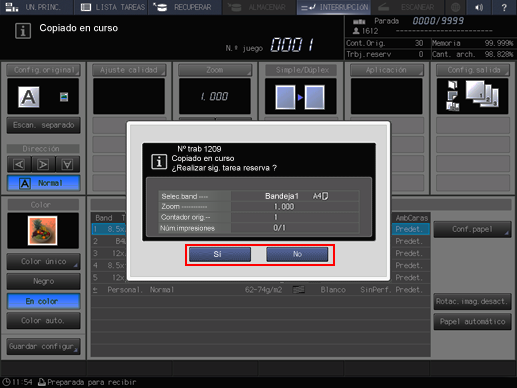The height and width of the screenshot is (388, 517).
Task: Click the paper curl icon in Personal row
Action: 298,290
